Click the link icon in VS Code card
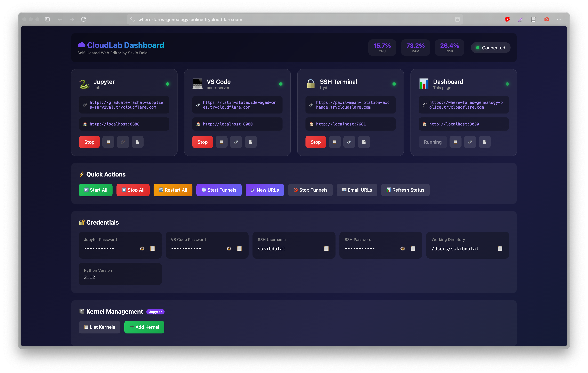Image resolution: width=588 pixels, height=373 pixels. [236, 142]
